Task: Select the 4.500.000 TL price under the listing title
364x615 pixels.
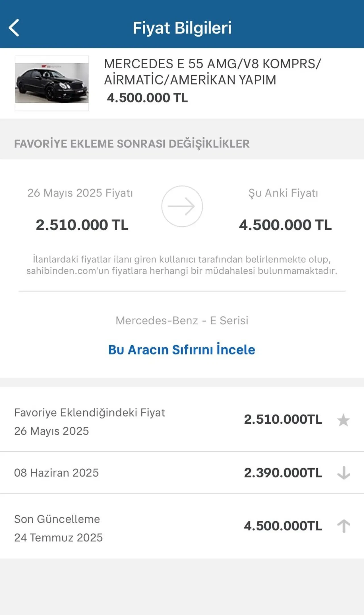Action: (147, 98)
